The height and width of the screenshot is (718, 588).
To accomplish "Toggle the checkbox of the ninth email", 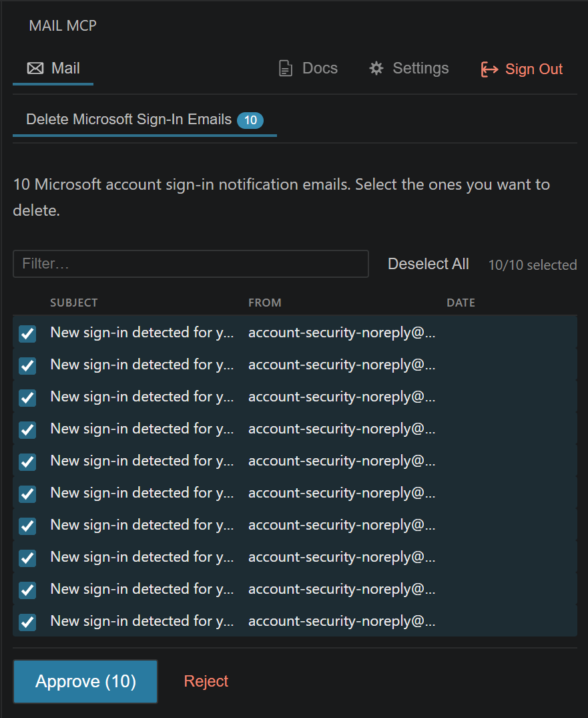I will (27, 590).
